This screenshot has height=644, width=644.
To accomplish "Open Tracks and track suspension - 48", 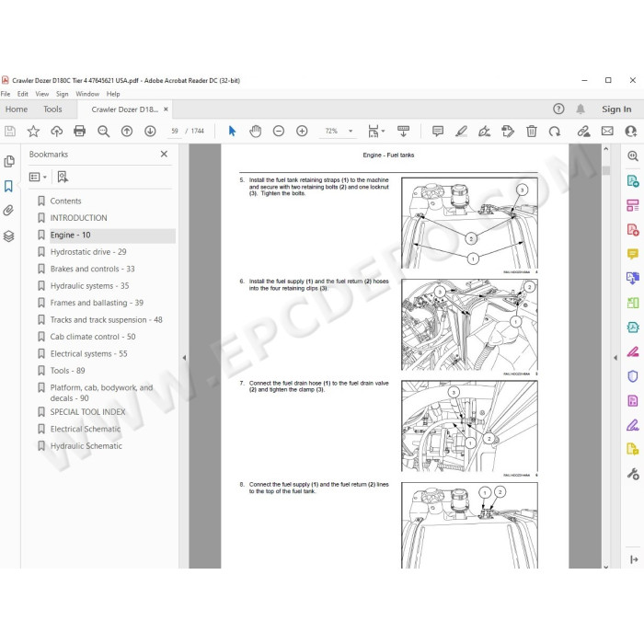I will click(x=107, y=319).
